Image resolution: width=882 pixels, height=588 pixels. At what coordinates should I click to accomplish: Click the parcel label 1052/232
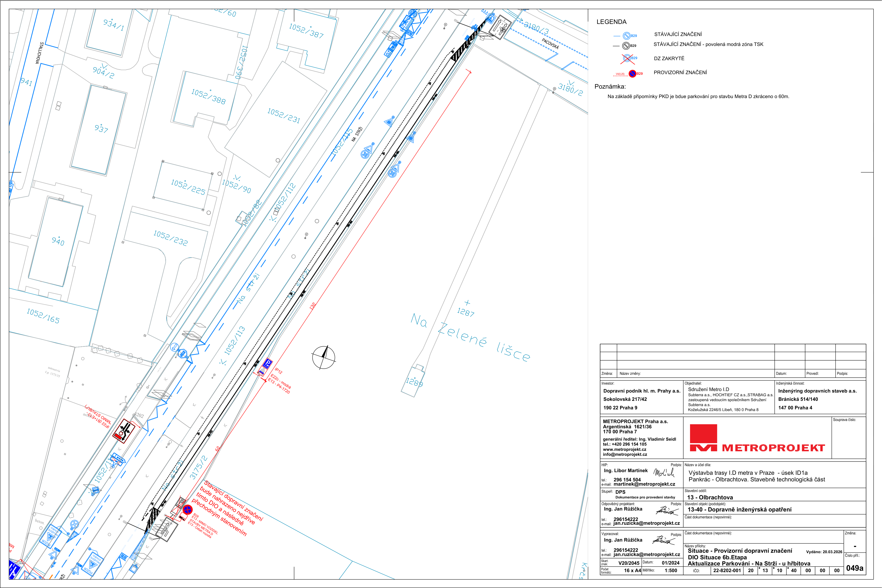click(x=171, y=238)
